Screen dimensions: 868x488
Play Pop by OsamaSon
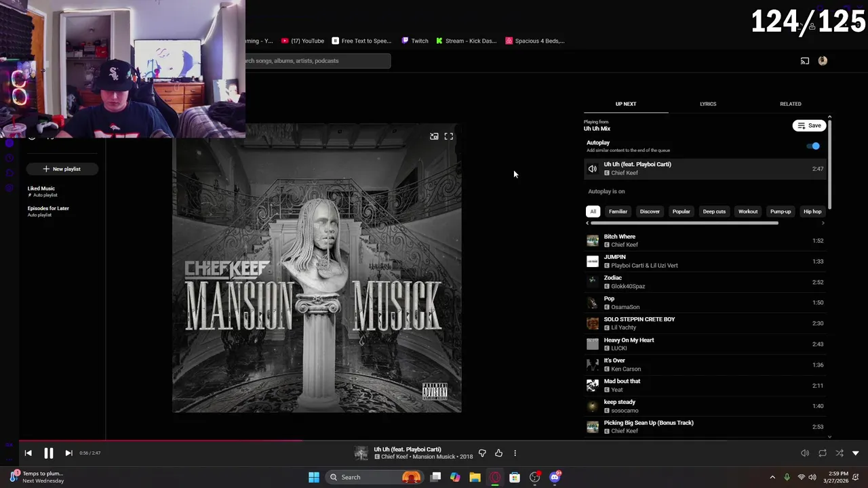click(x=705, y=302)
